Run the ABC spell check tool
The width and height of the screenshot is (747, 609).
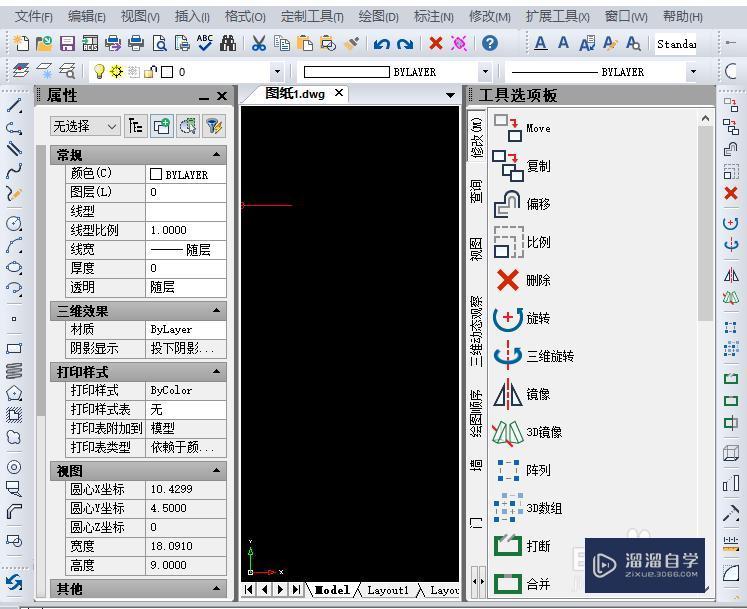[x=205, y=43]
